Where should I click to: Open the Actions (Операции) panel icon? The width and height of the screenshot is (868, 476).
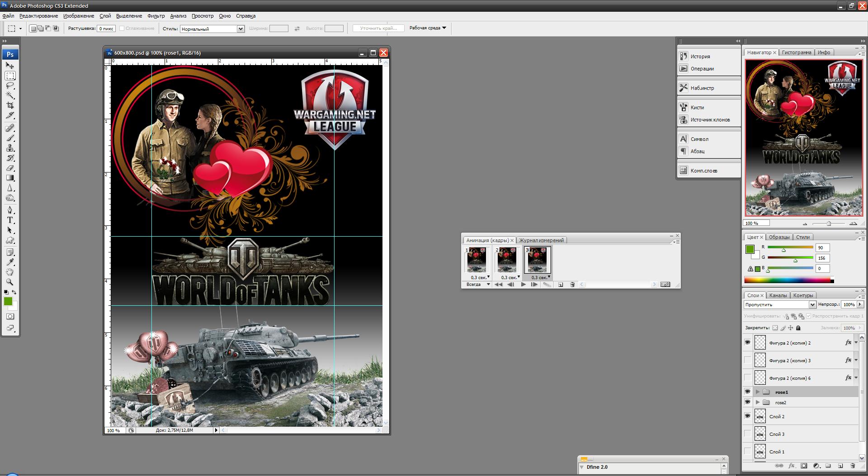684,68
